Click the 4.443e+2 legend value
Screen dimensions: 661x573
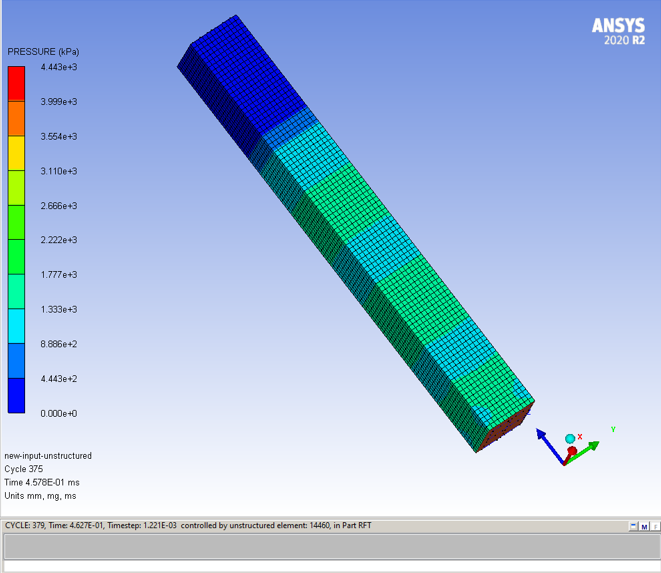59,379
